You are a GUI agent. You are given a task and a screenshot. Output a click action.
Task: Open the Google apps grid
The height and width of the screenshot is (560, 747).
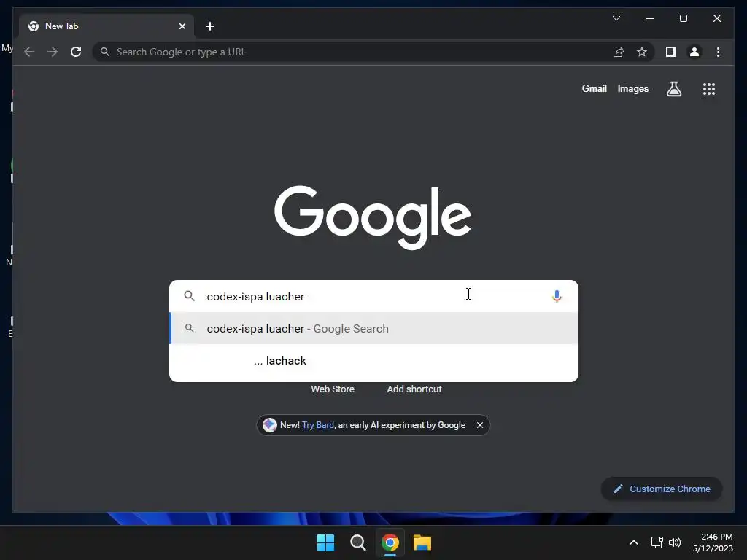[709, 88]
